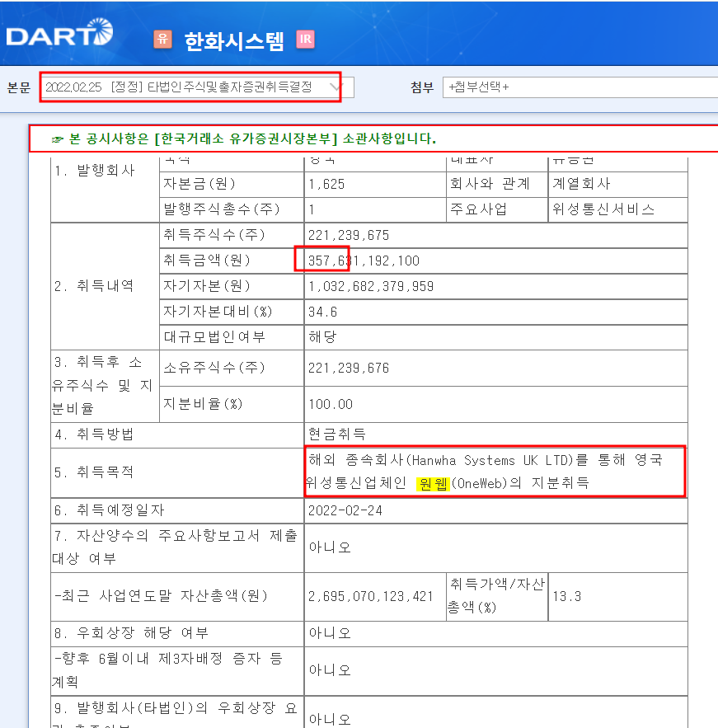Viewport: 718px width, 728px height.
Task: Click the 대규모법인여부 row label
Action: [x=214, y=337]
